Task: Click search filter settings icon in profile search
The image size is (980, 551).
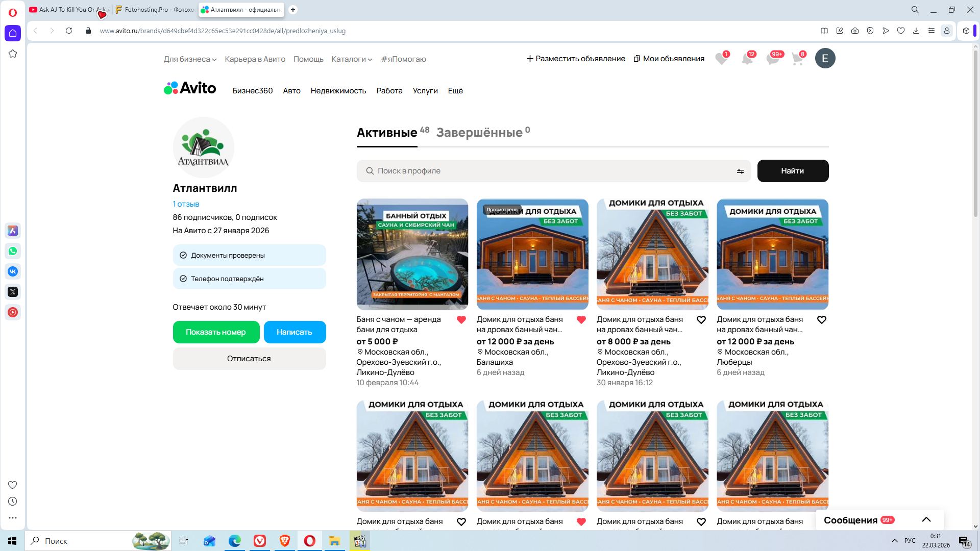Action: [740, 171]
